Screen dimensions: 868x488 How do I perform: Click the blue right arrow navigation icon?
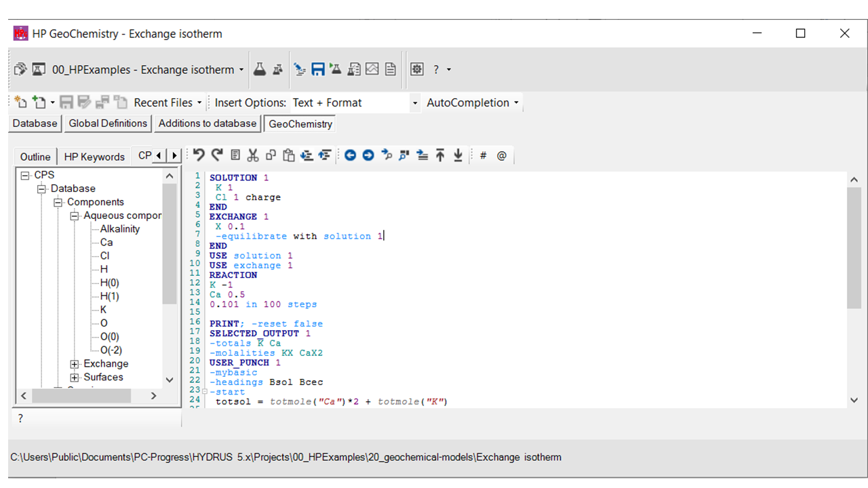pyautogui.click(x=368, y=155)
